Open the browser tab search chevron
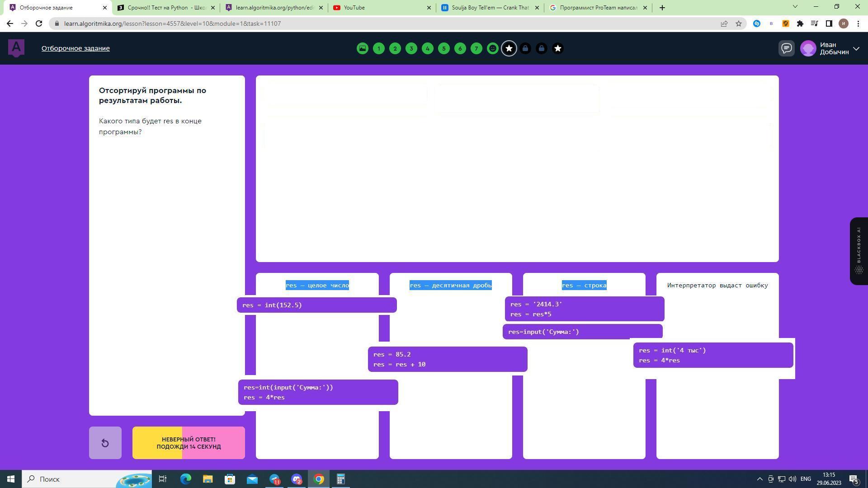Screen dimensions: 868x488 [x=795, y=7]
